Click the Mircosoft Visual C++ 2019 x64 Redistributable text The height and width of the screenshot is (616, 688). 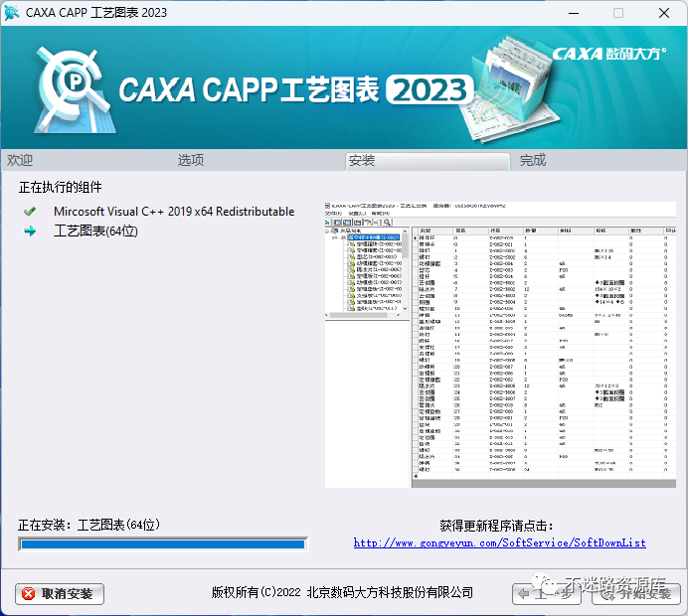[x=174, y=212]
